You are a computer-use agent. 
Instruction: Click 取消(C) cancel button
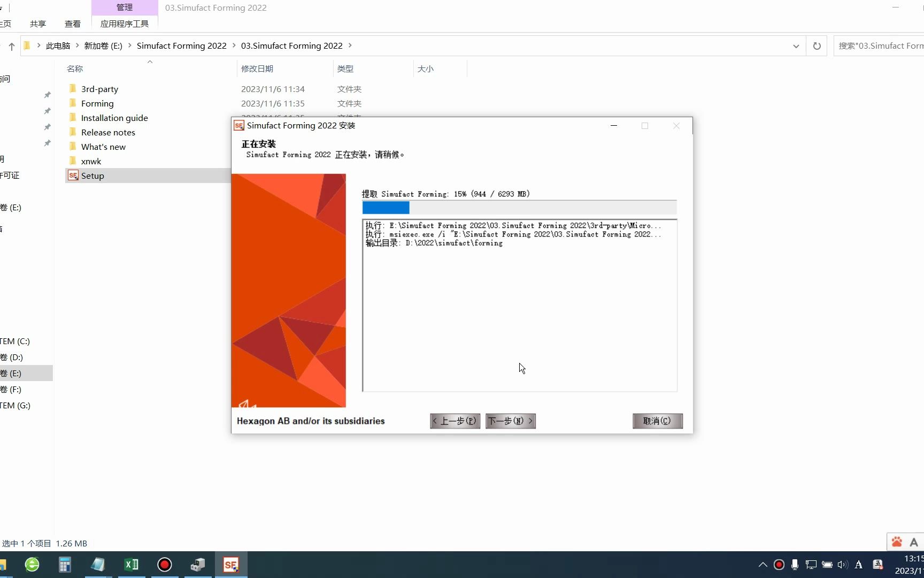tap(658, 421)
